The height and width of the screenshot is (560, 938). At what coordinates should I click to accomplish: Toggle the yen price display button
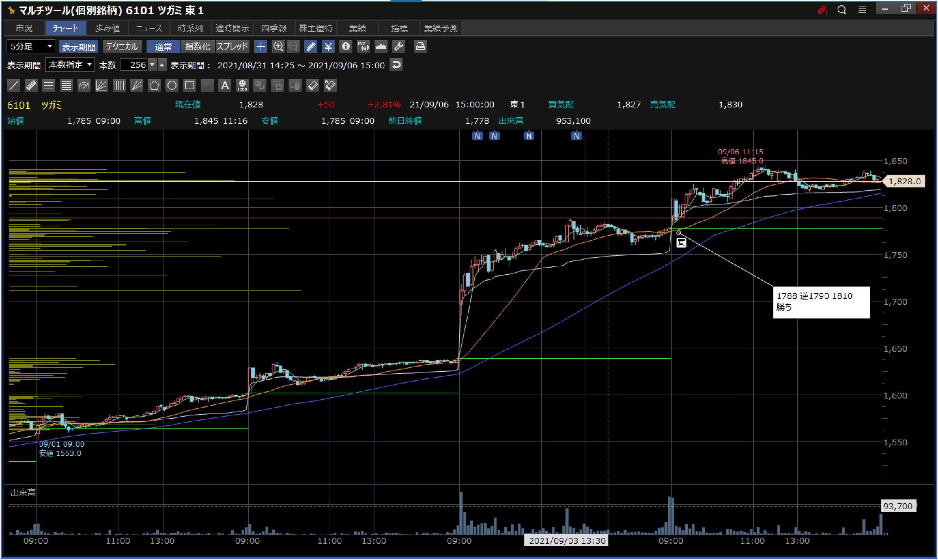[x=328, y=47]
